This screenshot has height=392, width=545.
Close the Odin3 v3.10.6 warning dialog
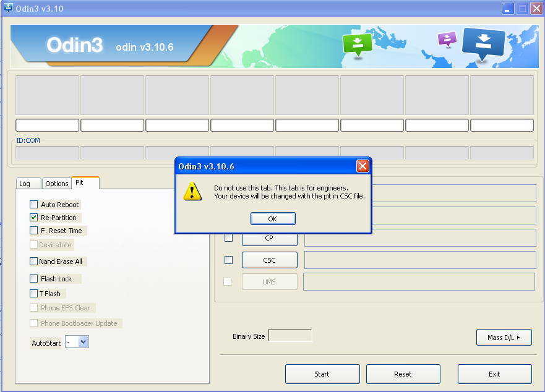click(x=363, y=166)
